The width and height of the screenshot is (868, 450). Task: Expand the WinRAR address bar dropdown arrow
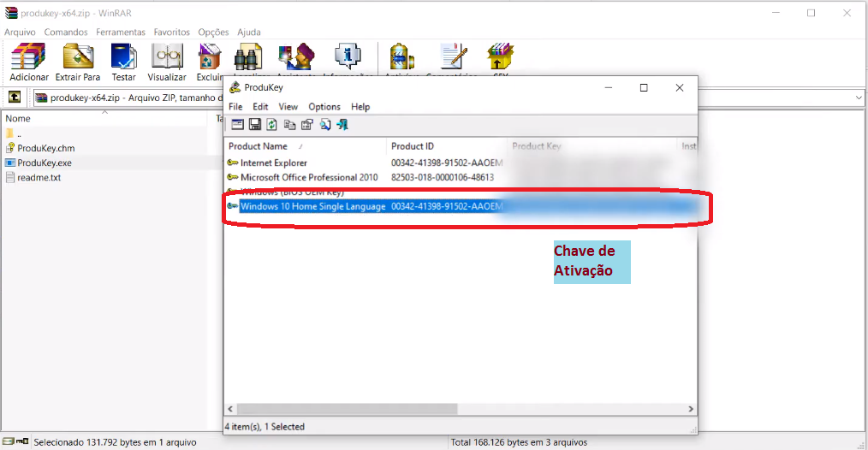click(x=859, y=98)
